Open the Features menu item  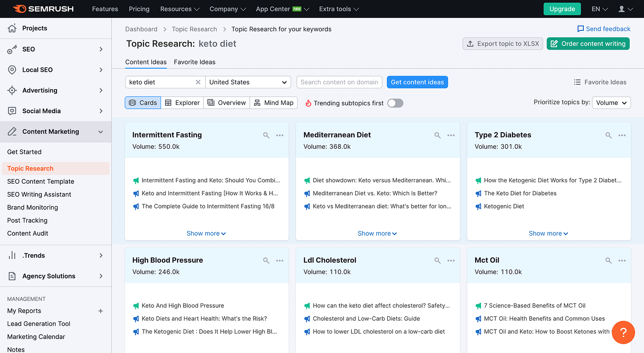click(x=105, y=9)
